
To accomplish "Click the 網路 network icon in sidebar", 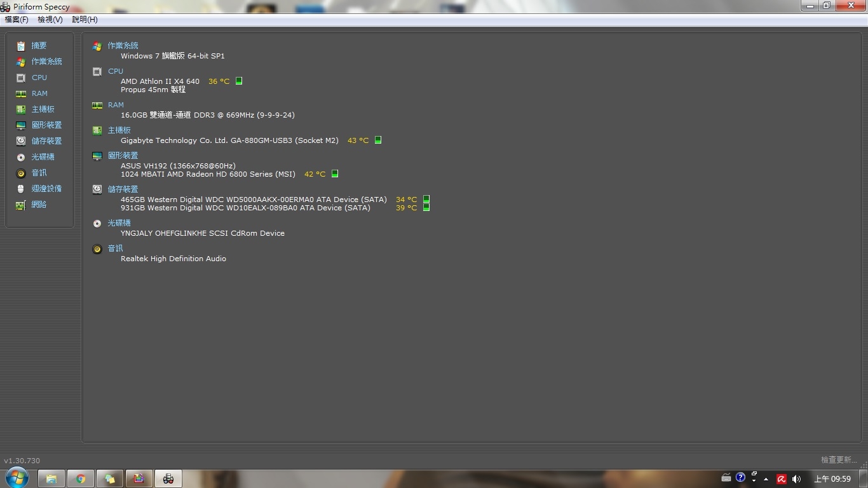I will pos(21,205).
